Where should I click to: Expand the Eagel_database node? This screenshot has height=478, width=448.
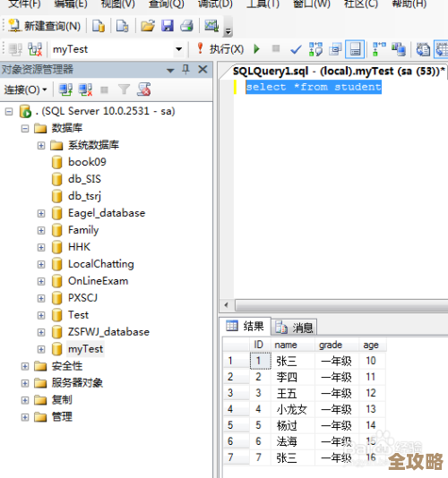41,213
